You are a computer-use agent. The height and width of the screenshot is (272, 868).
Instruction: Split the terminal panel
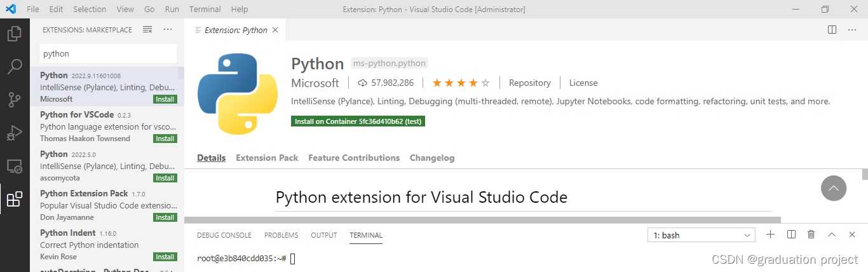click(x=791, y=235)
